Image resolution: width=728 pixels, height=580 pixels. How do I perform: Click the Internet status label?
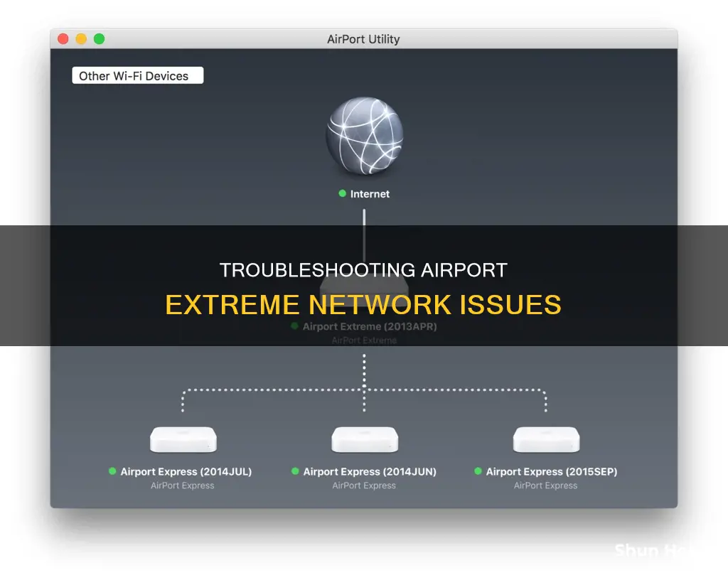[x=370, y=194]
